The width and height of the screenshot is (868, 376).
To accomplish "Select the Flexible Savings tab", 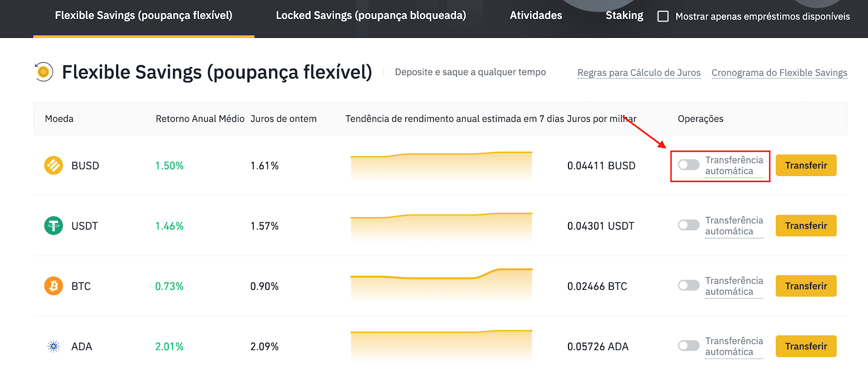I will tap(144, 16).
